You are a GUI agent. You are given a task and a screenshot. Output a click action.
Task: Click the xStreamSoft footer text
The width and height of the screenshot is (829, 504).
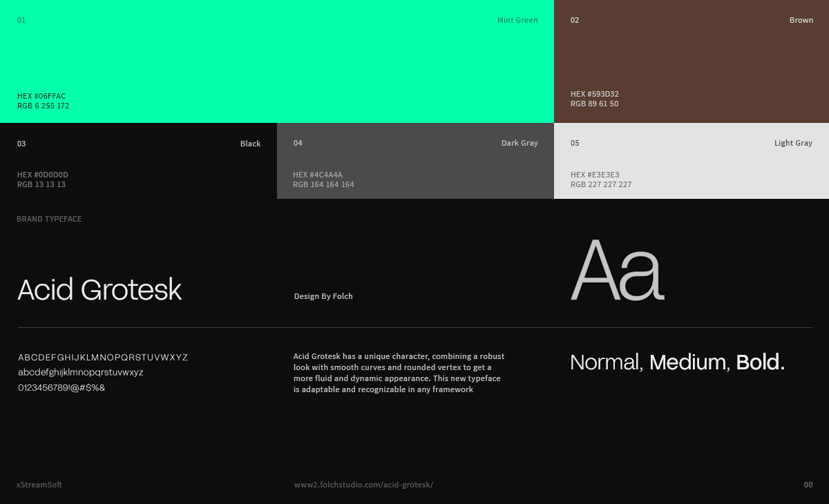39,485
